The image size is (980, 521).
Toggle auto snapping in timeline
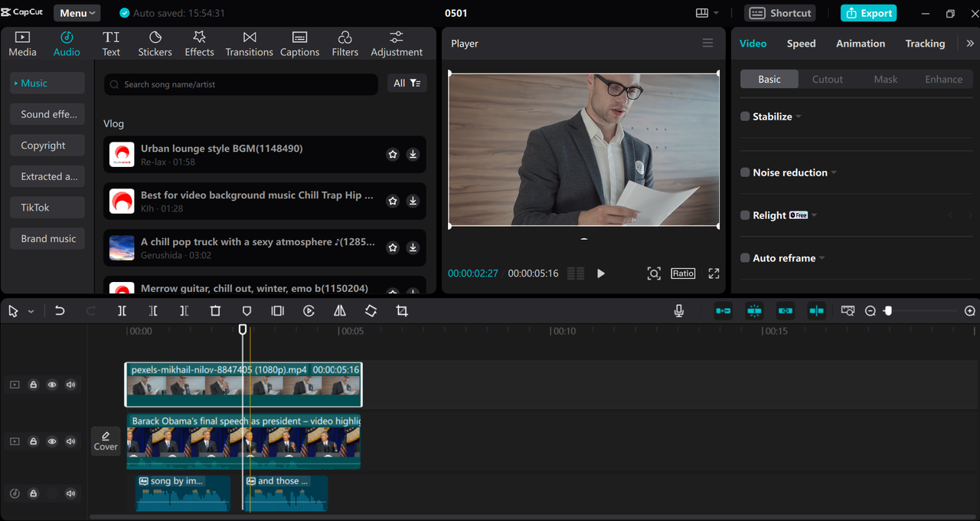coord(754,311)
